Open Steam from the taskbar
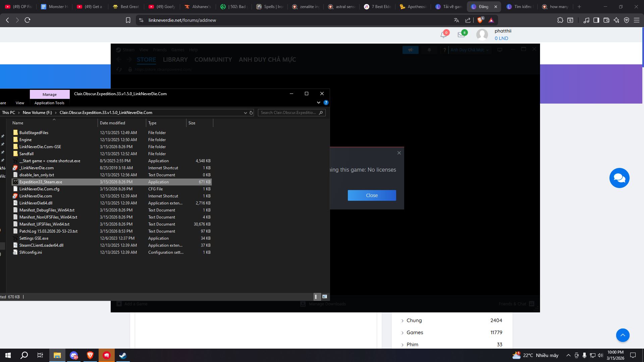 pos(123,355)
